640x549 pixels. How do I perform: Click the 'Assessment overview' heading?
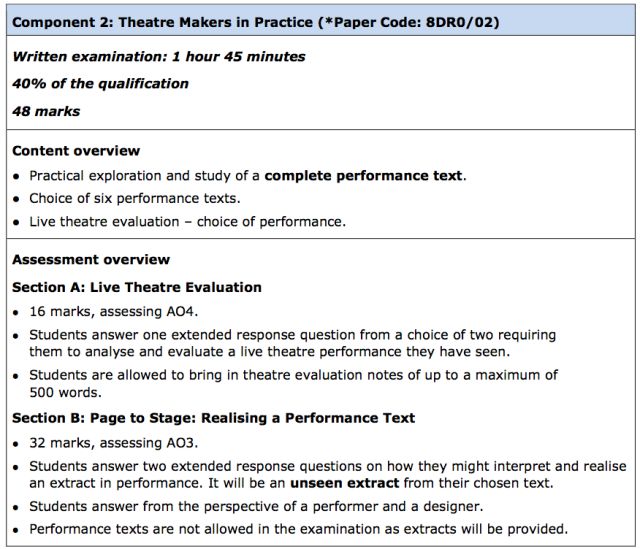[x=91, y=260]
